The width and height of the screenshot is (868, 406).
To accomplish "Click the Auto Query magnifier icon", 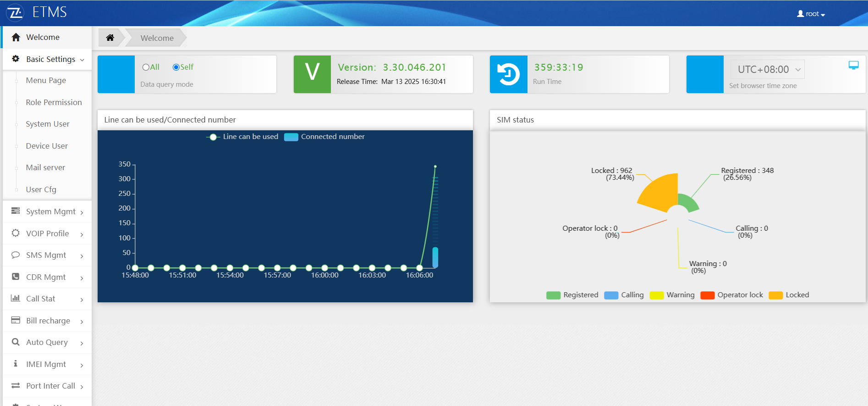I will 16,342.
